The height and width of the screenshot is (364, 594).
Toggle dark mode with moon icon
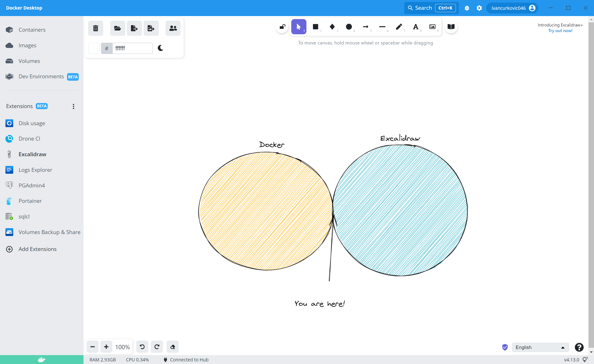pos(160,48)
